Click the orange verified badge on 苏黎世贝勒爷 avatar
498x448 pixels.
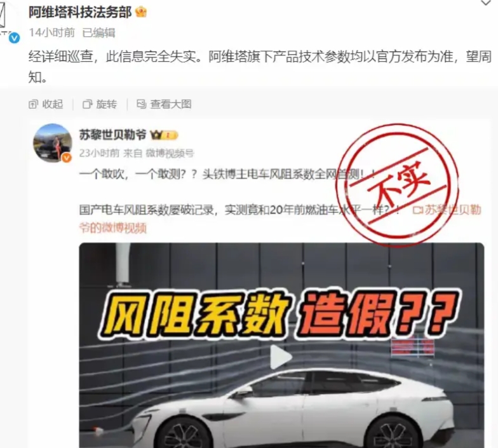66,158
